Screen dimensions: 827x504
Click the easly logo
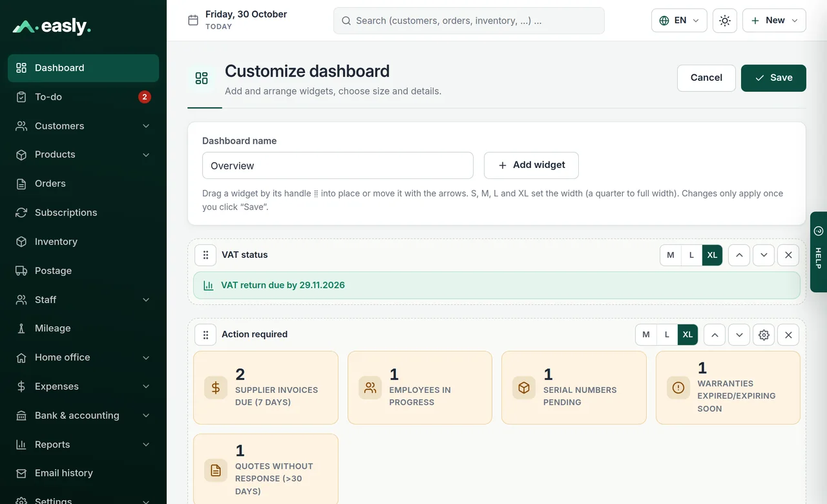52,26
